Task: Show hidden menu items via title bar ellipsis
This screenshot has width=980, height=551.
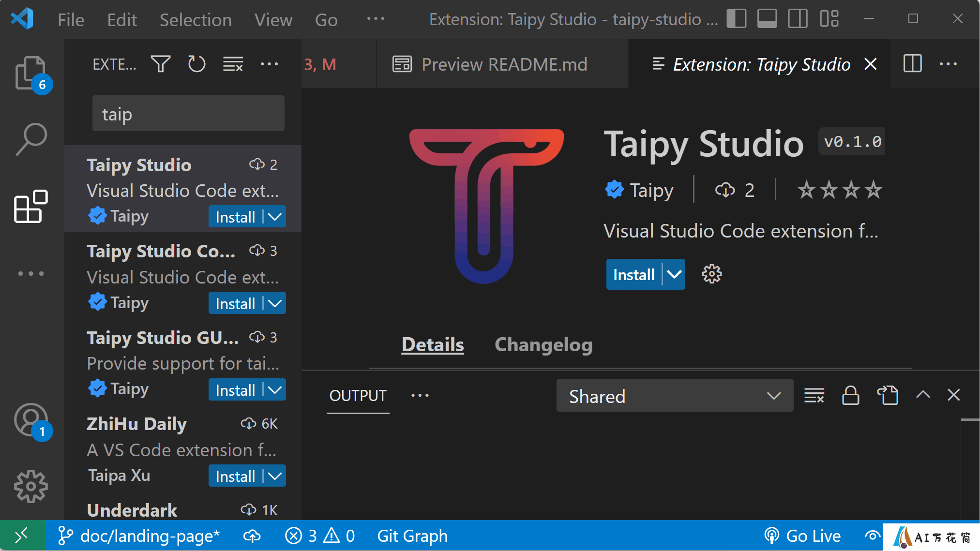Action: click(x=375, y=19)
